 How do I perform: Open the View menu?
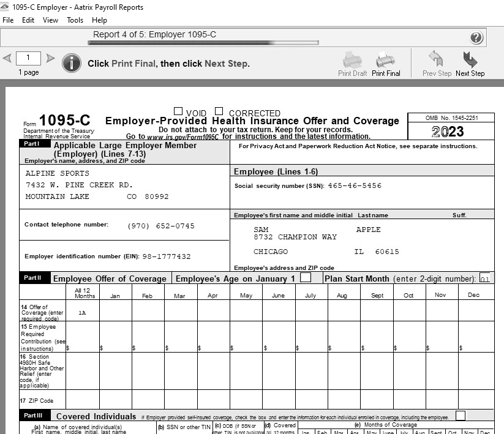pyautogui.click(x=50, y=20)
